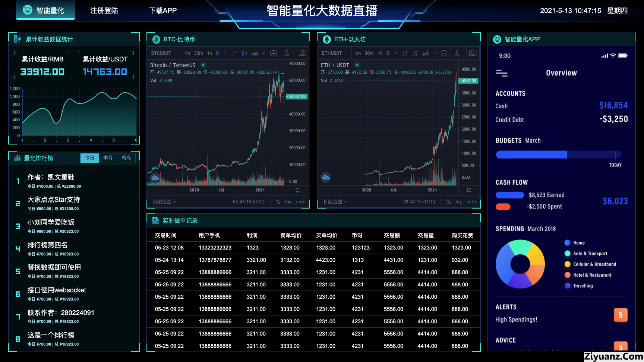Open BTC chart settings gear icon
This screenshot has height=362, width=644.
click(x=297, y=190)
